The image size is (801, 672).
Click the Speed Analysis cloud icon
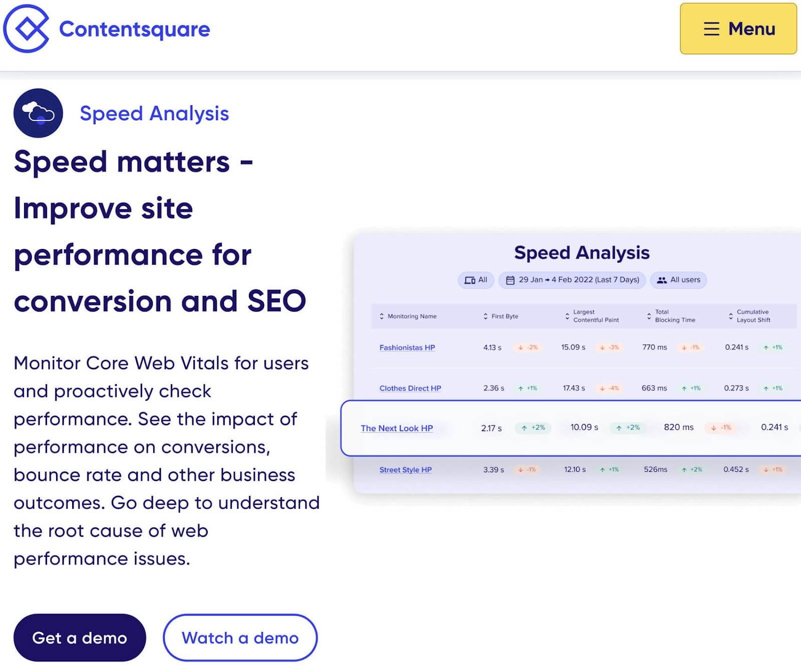click(x=38, y=113)
